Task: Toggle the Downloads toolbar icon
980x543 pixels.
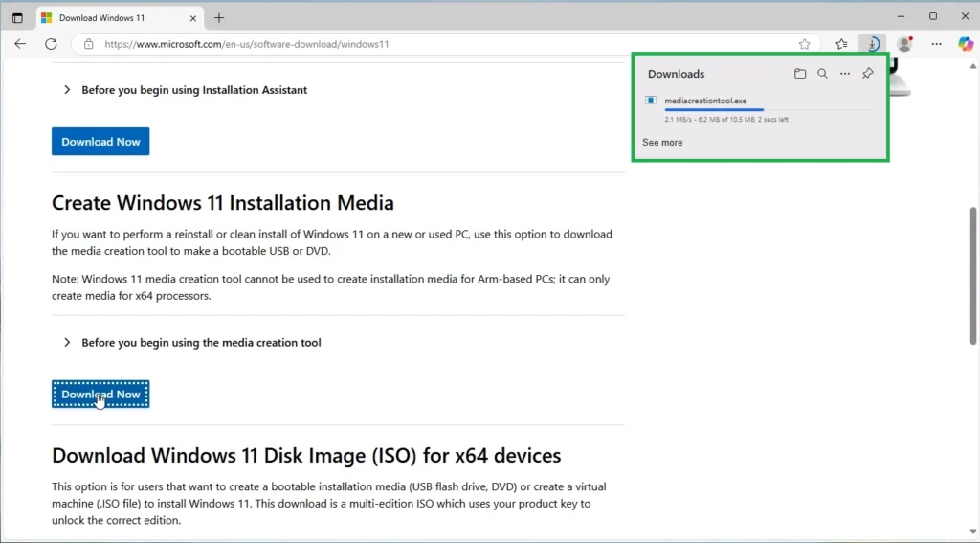Action: [x=873, y=44]
